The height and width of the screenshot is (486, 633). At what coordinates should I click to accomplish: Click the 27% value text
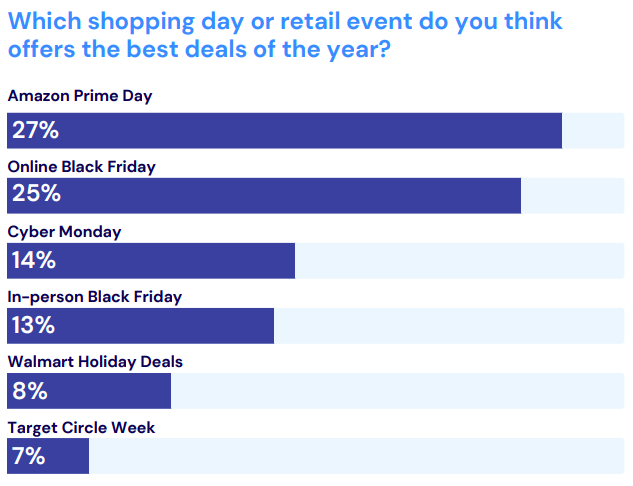[33, 131]
